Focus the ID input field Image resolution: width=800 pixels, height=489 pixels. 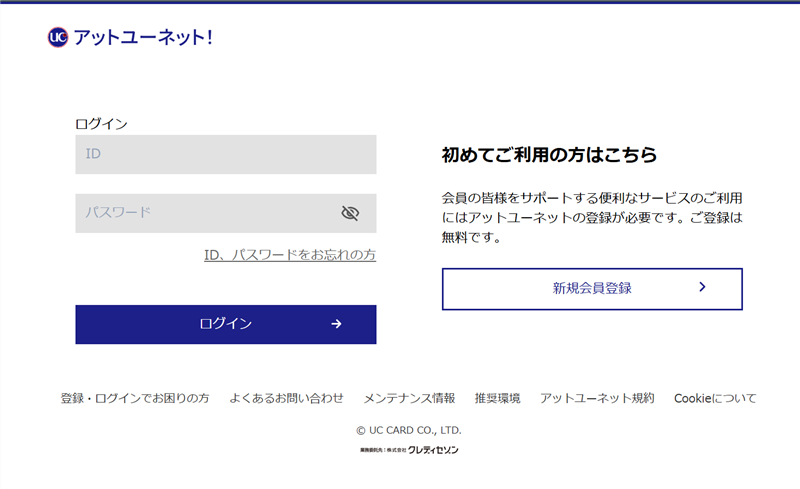tap(226, 154)
